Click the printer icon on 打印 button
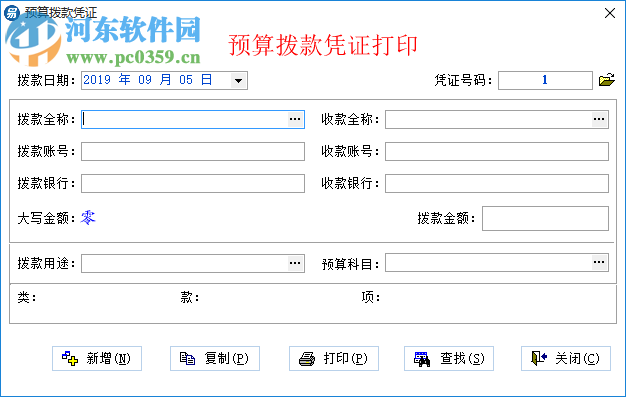 pyautogui.click(x=307, y=359)
